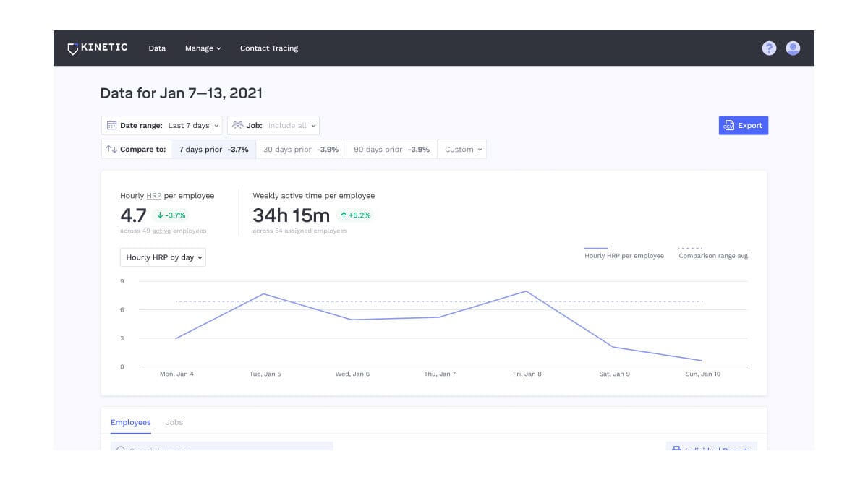Click the -3.7% HRP change badge
Screen dimensions: 868x480
point(171,215)
